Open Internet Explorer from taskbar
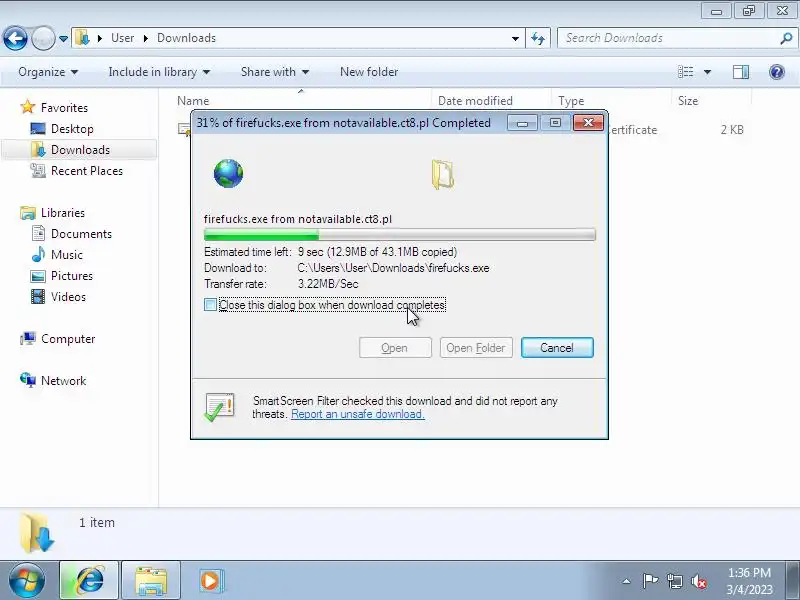This screenshot has width=800, height=600. pos(89,581)
